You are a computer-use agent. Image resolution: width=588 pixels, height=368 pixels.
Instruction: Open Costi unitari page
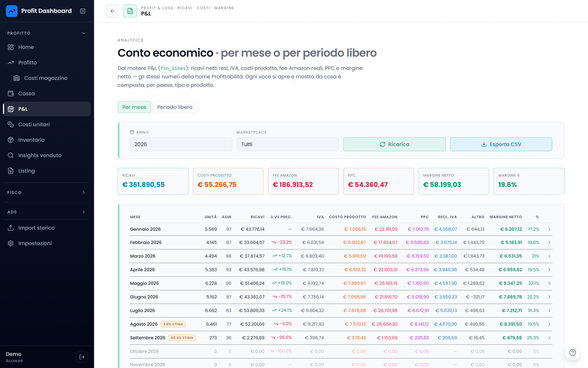coord(47,124)
